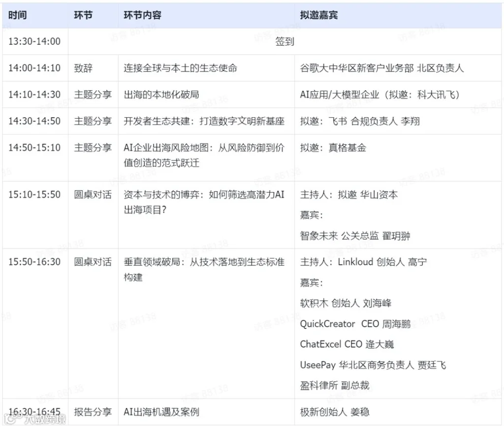Select 极新创始人 姜稳 text
This screenshot has width=504, height=428.
point(335,412)
